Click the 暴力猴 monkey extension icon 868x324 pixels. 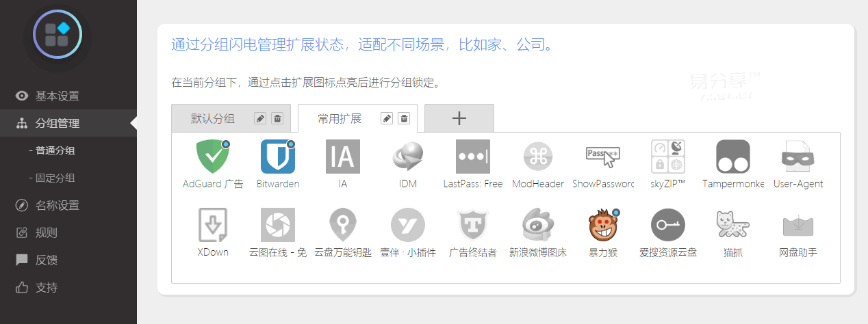pos(603,225)
